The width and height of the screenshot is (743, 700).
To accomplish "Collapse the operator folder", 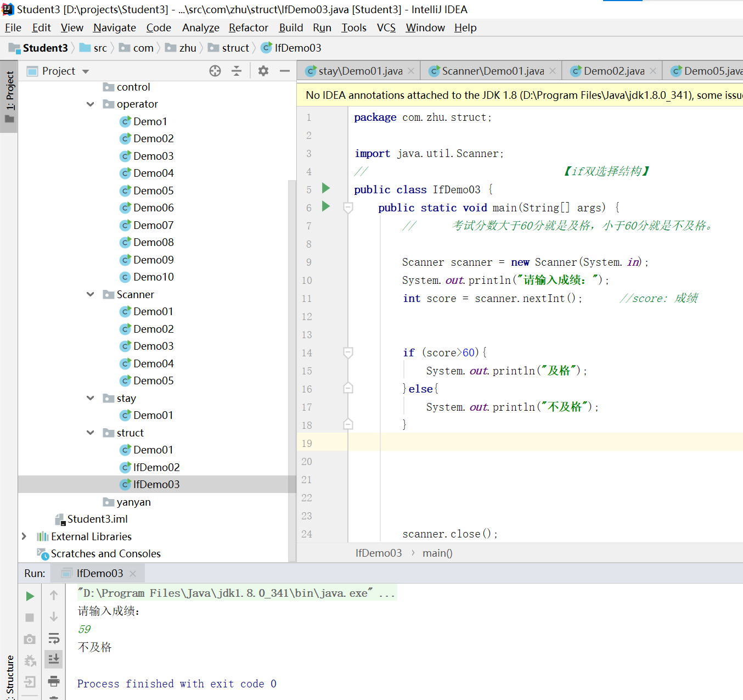I will (91, 104).
